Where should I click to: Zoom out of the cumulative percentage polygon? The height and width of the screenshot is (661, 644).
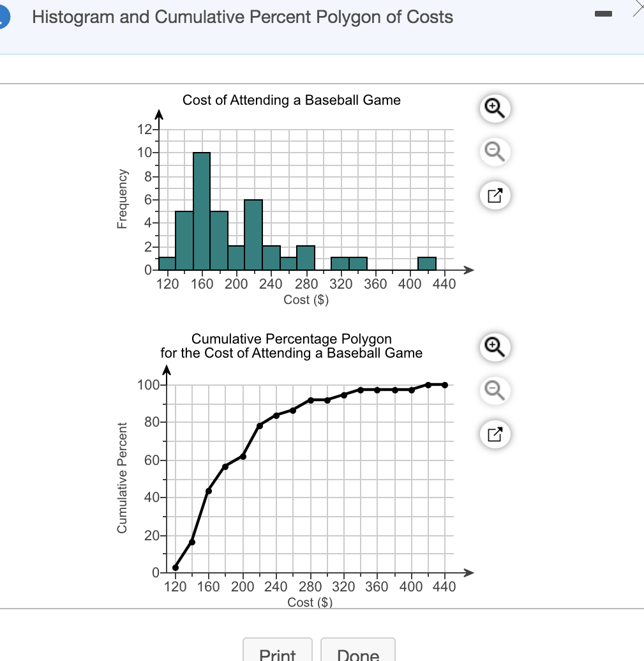click(x=495, y=391)
